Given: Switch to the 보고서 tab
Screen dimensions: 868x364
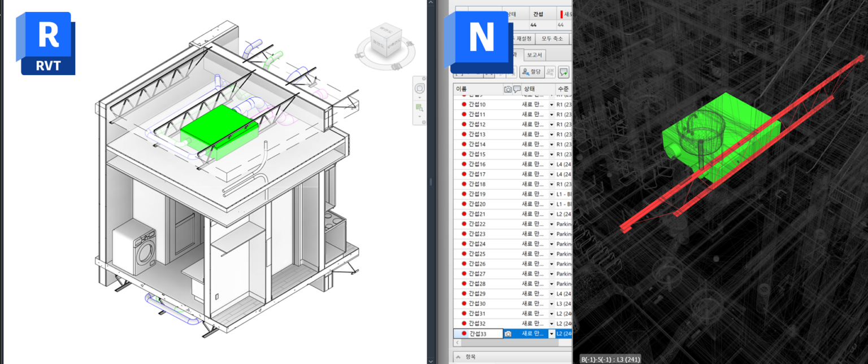Looking at the screenshot, I should pos(534,55).
